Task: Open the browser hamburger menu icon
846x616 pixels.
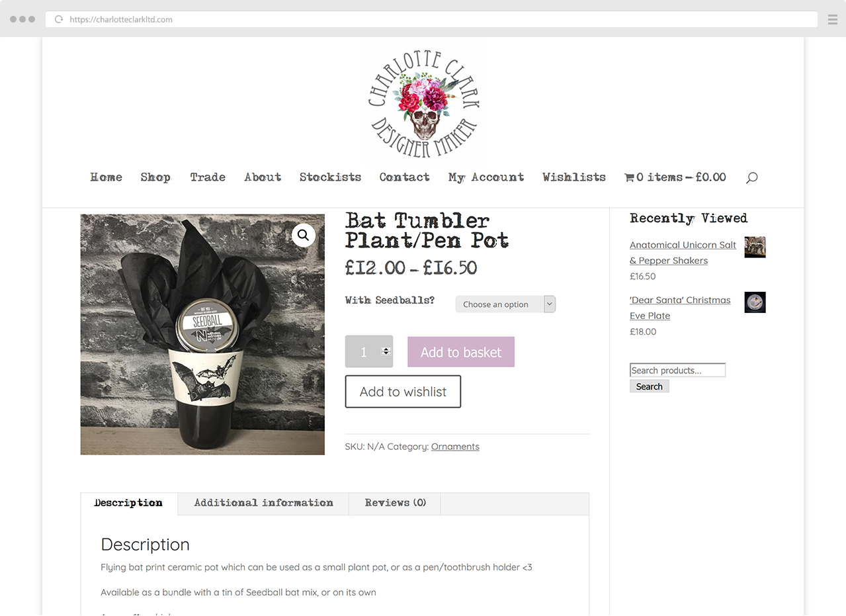Action: click(832, 20)
